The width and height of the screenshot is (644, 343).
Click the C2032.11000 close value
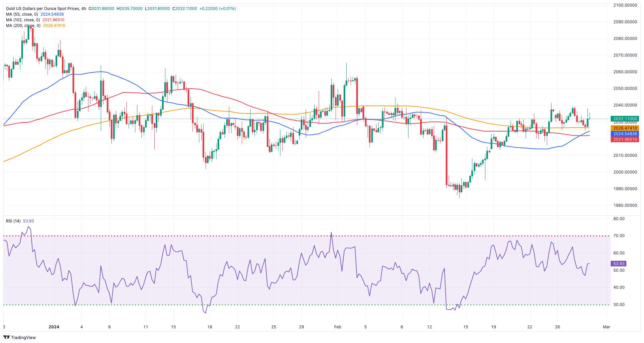tap(185, 9)
